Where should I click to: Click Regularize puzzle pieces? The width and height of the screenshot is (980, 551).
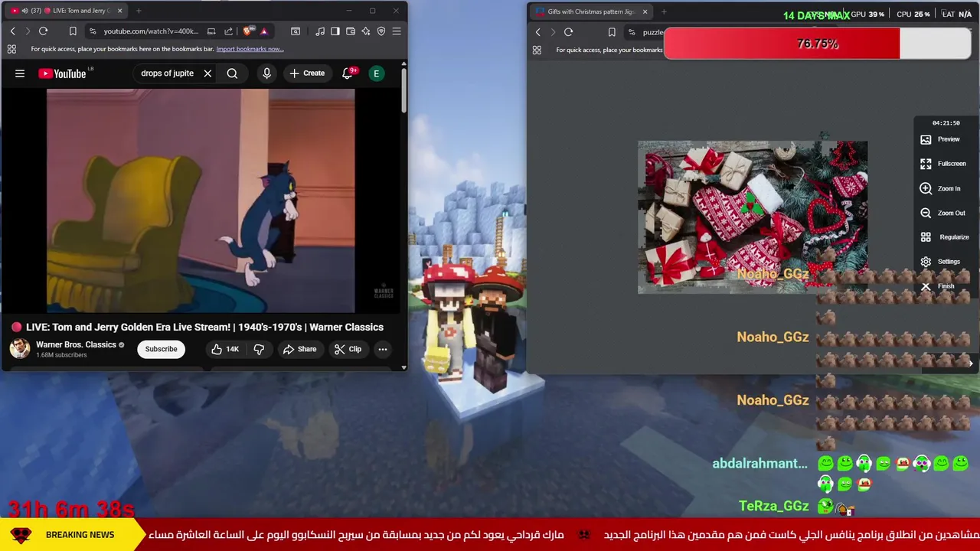point(945,237)
